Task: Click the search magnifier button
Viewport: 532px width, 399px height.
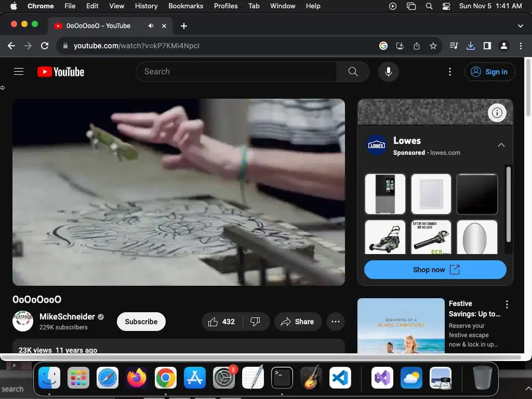Action: click(x=353, y=72)
